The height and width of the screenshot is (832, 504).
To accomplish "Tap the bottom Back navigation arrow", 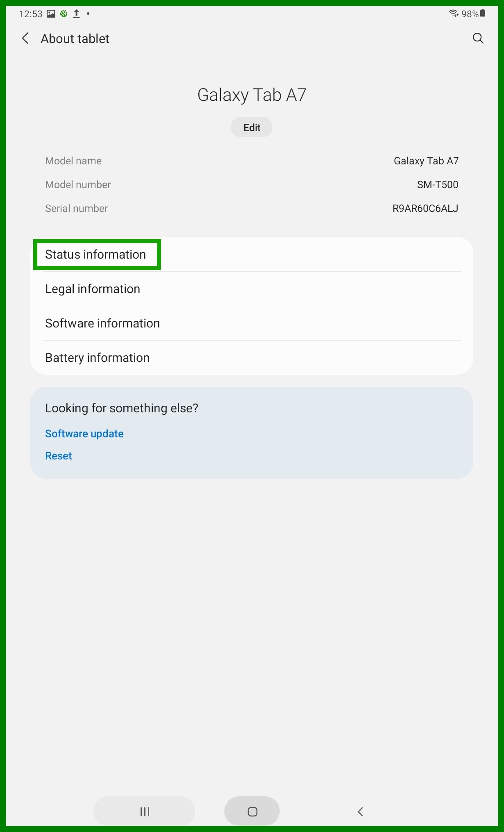I will tap(360, 811).
